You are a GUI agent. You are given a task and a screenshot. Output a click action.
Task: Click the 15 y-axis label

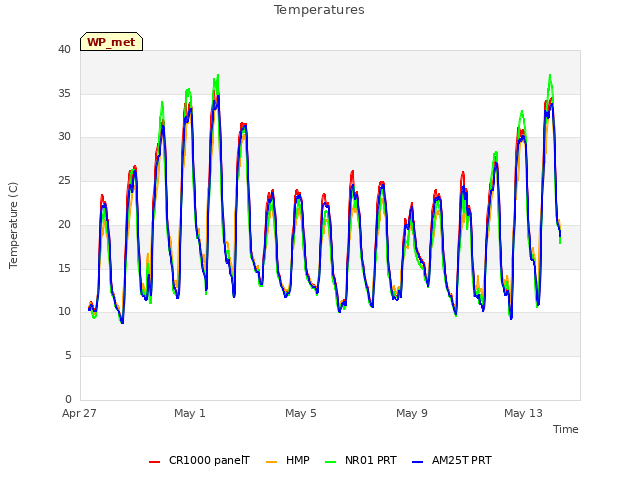coord(64,268)
